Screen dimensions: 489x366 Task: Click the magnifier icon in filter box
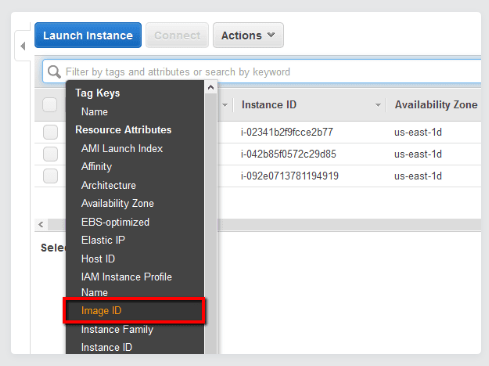[x=54, y=72]
